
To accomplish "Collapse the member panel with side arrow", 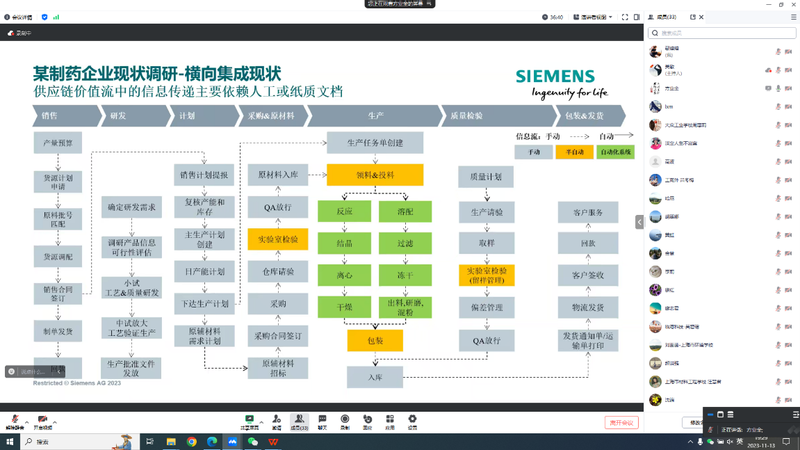I will (x=640, y=222).
